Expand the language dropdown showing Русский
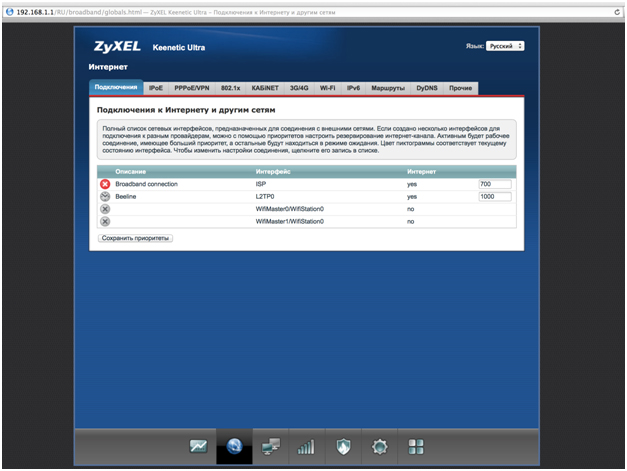The width and height of the screenshot is (627, 471). (x=506, y=46)
